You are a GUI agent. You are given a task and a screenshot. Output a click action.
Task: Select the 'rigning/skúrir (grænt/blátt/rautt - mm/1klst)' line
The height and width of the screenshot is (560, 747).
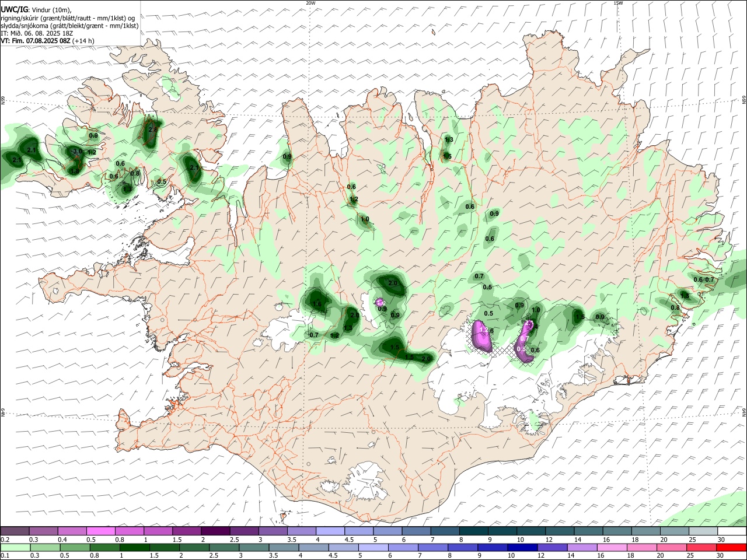(x=68, y=17)
